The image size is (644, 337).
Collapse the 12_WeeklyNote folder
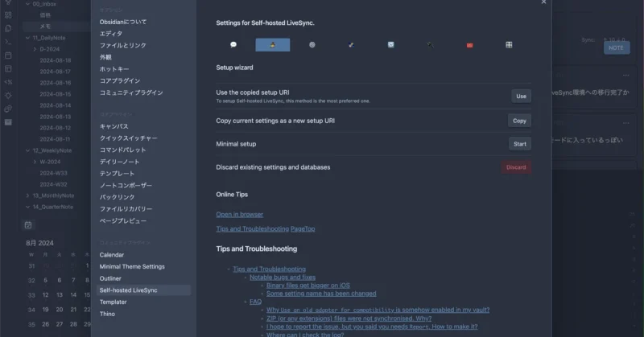pyautogui.click(x=27, y=150)
